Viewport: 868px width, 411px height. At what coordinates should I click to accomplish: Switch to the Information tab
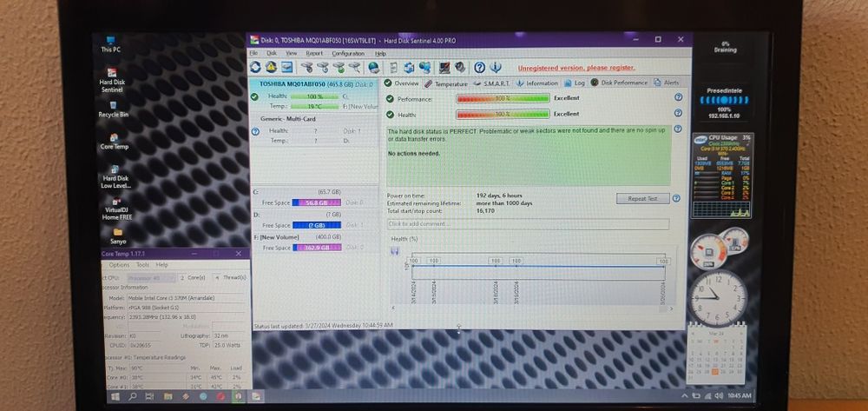[537, 83]
